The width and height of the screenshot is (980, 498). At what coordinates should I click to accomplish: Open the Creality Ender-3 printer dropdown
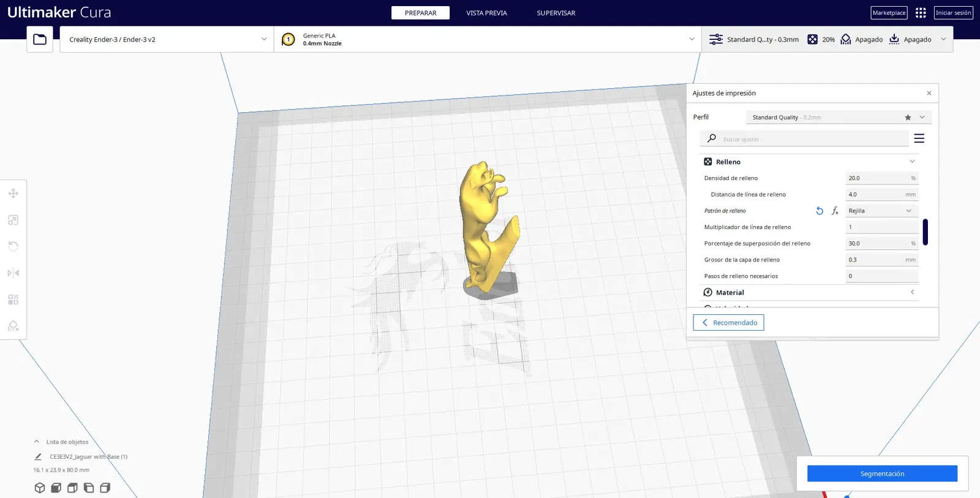[x=167, y=39]
